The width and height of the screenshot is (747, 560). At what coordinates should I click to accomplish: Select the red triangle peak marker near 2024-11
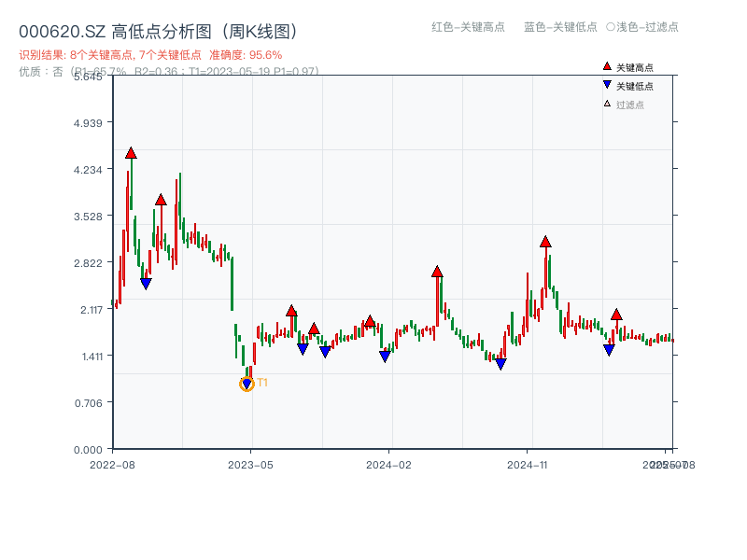tap(544, 241)
